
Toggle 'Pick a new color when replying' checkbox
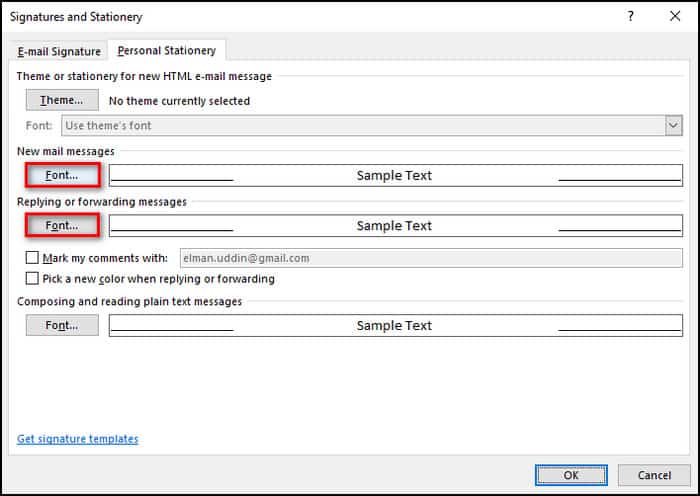[33, 279]
